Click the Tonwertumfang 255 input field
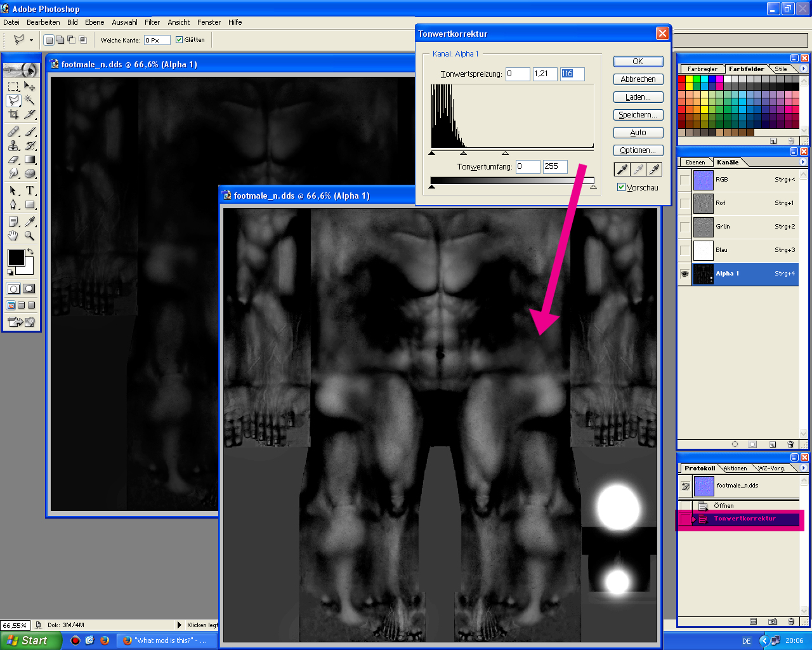 (x=554, y=166)
